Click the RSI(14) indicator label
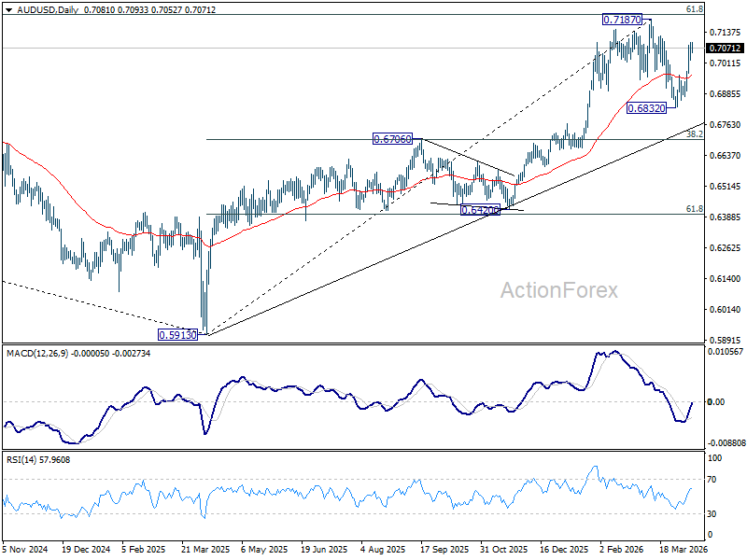Viewport: 747px width, 560px height. click(x=21, y=460)
